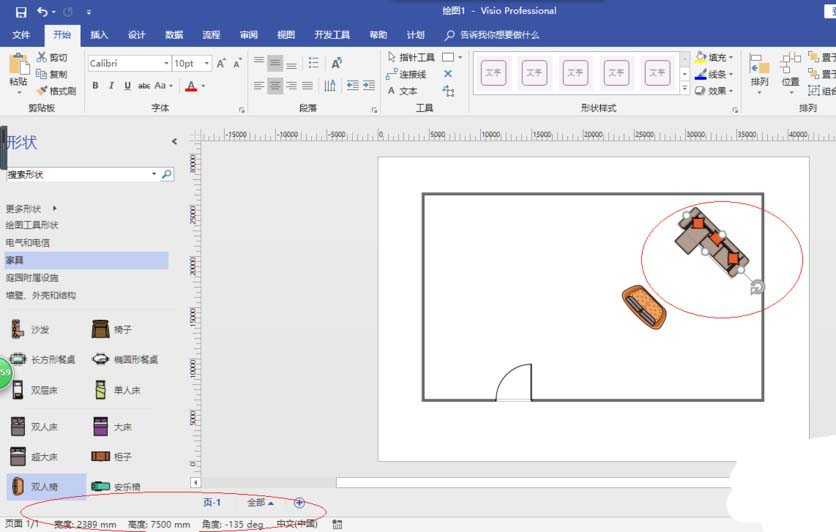The width and height of the screenshot is (836, 532).
Task: Select the 指针工具 pointer tool
Action: [x=410, y=58]
